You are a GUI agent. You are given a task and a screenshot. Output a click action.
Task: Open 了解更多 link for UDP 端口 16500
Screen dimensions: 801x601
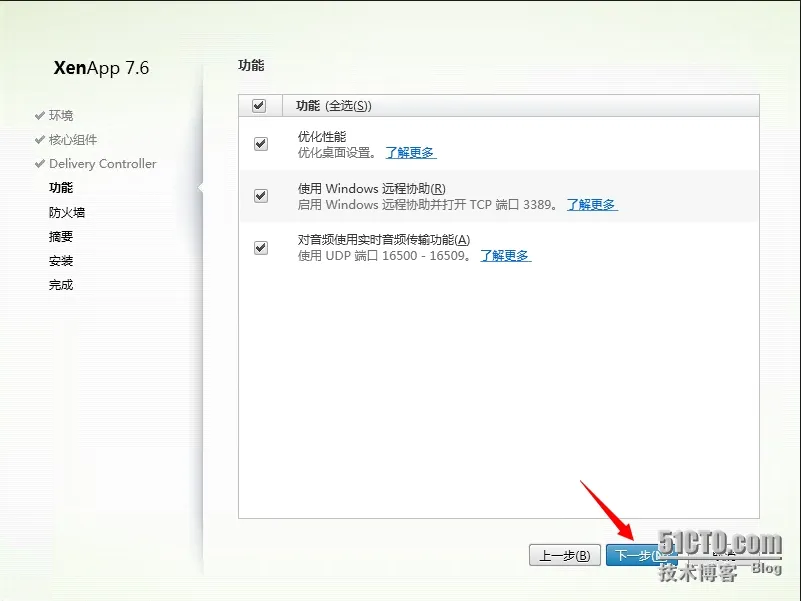[505, 256]
